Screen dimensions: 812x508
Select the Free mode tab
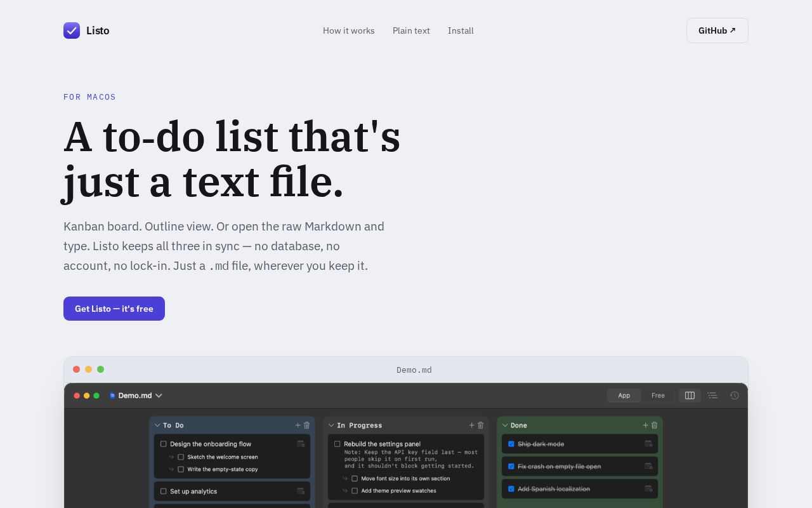(x=658, y=396)
